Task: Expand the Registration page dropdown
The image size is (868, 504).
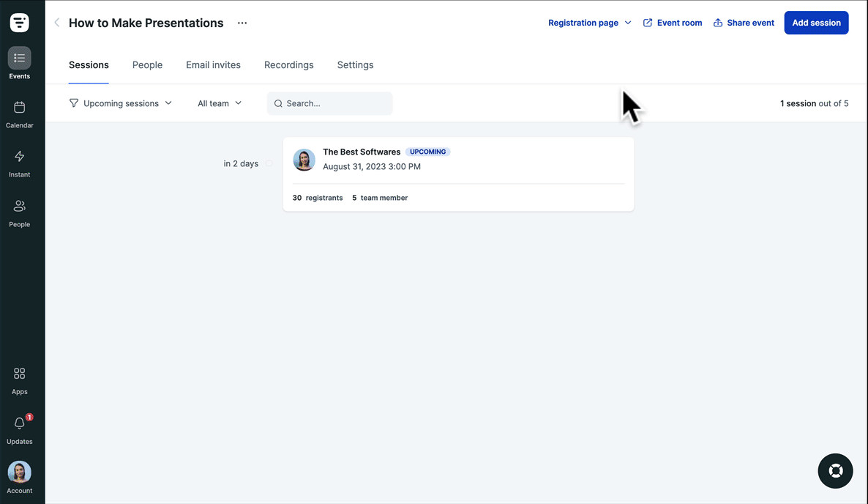Action: click(590, 23)
